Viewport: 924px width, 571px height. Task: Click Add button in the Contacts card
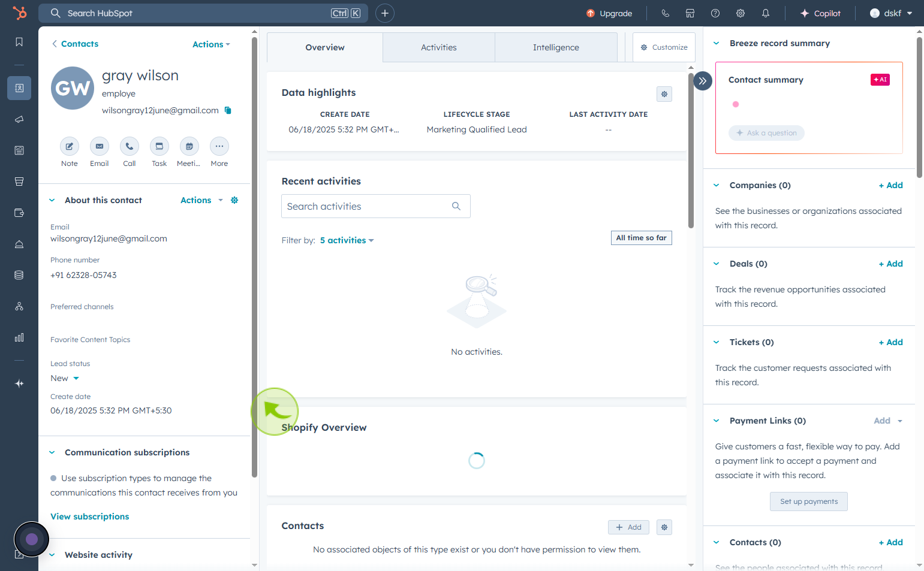point(628,527)
